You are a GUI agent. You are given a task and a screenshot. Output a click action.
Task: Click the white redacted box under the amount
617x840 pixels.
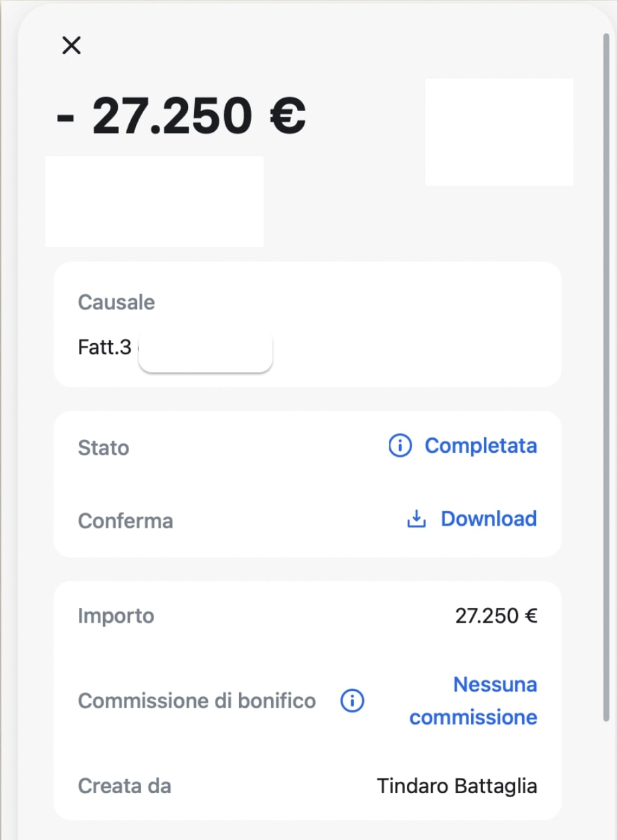pos(154,202)
